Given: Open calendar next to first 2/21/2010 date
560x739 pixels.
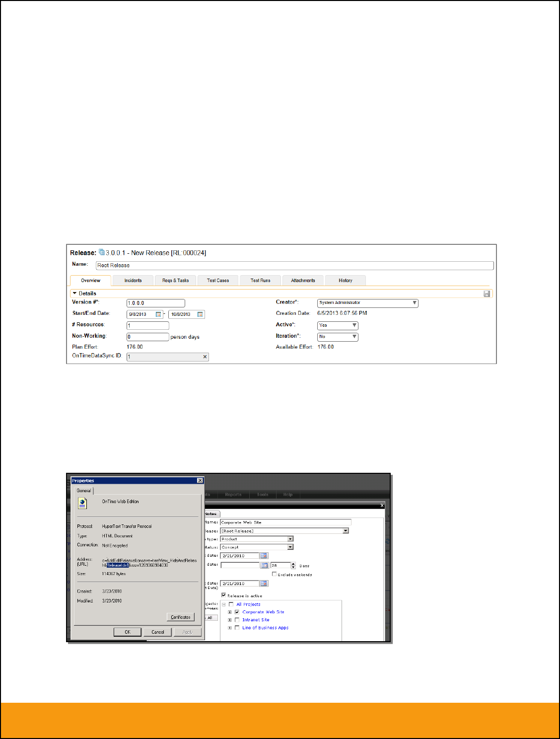Looking at the screenshot, I should tap(264, 555).
